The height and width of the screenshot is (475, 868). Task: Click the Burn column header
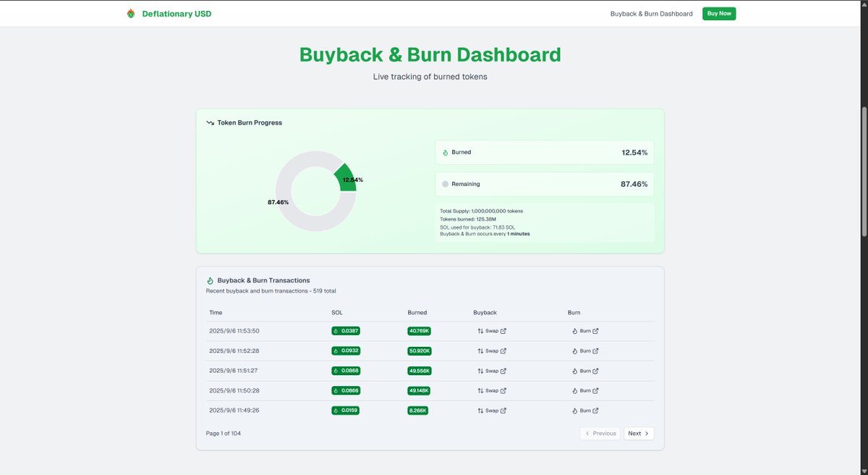click(574, 313)
